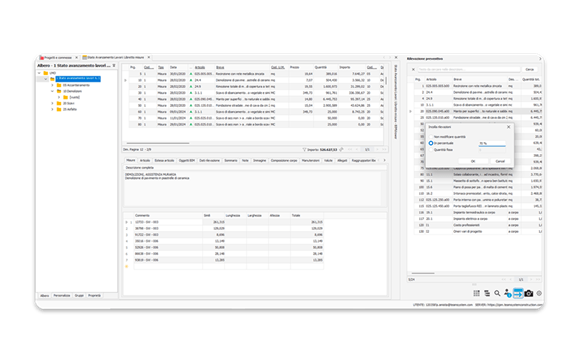Open the Immagine tab
Image resolution: width=576 pixels, height=362 pixels.
(259, 161)
